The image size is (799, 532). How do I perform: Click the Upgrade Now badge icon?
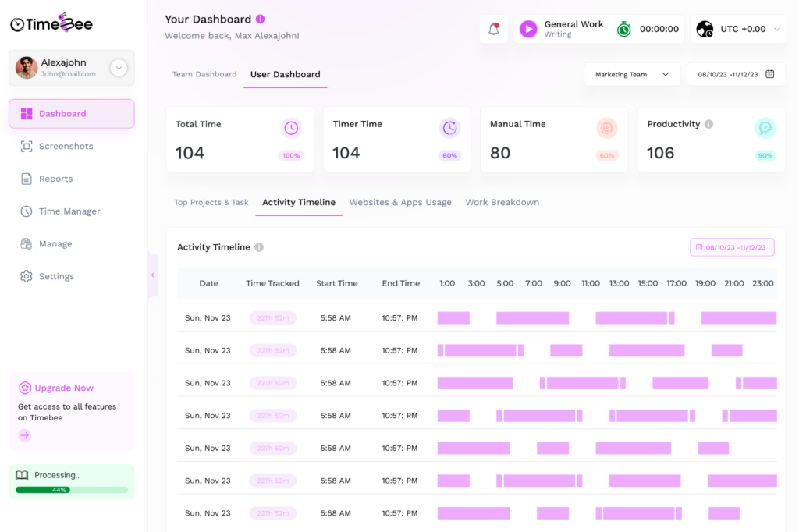(24, 388)
